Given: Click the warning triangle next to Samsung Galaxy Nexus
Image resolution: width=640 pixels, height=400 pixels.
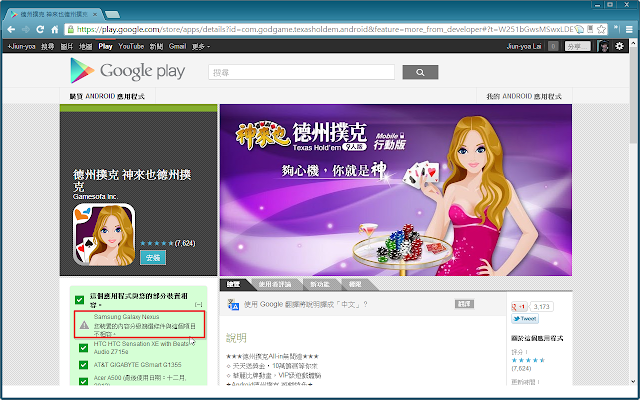Looking at the screenshot, I should (x=84, y=325).
